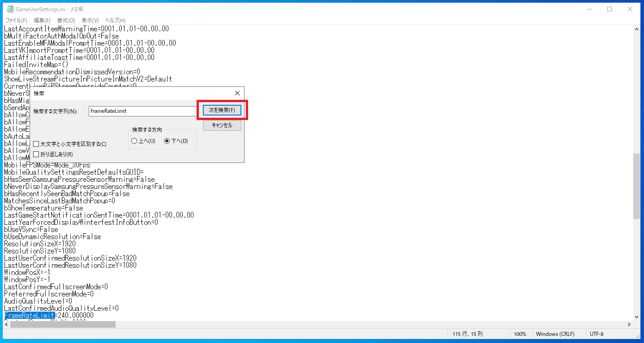Click the FailedInviteMap=() line
This screenshot has width=644, height=343.
pyautogui.click(x=36, y=64)
